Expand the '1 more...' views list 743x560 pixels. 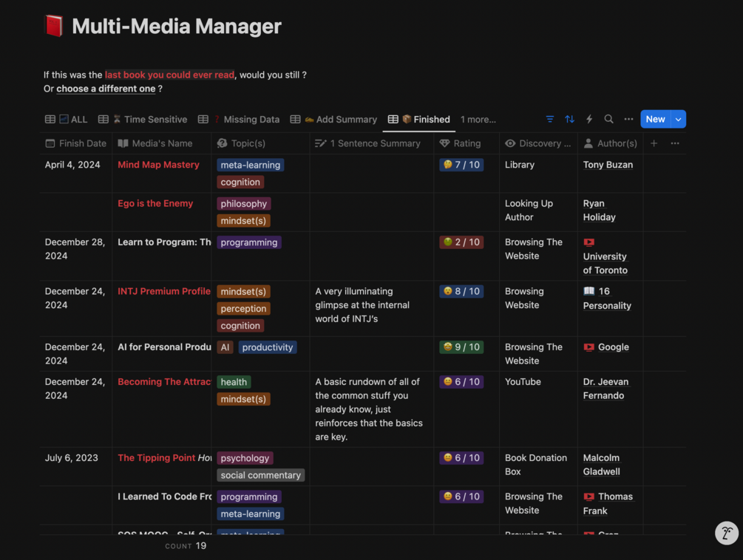pyautogui.click(x=478, y=120)
